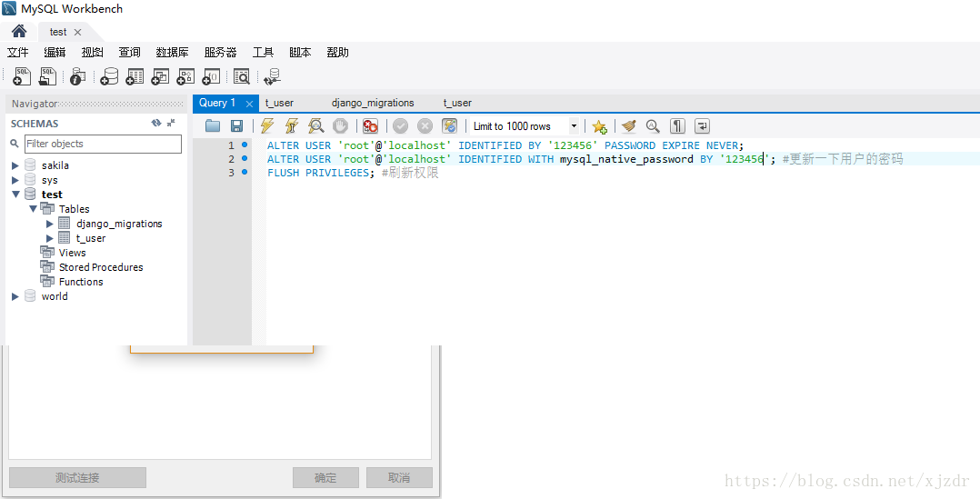Stop the running query with the hand icon
This screenshot has width=980, height=499.
point(340,126)
